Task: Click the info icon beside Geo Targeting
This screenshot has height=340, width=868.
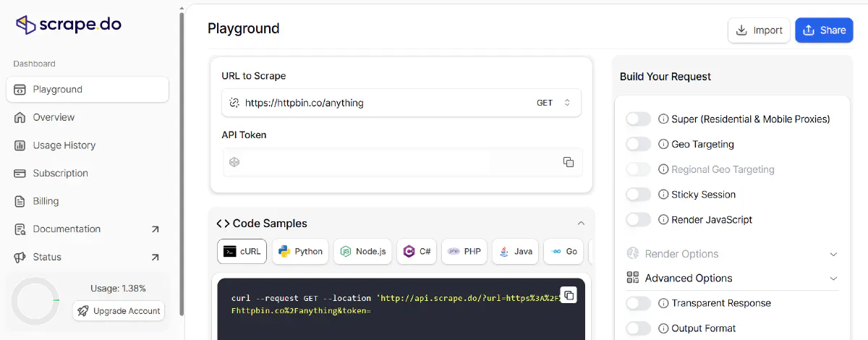Action: [663, 144]
